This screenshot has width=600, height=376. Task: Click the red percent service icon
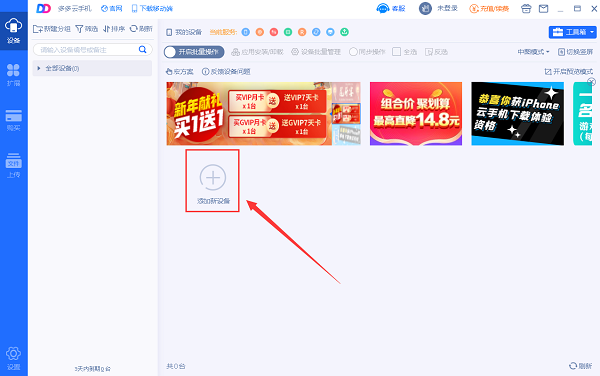coord(274,32)
